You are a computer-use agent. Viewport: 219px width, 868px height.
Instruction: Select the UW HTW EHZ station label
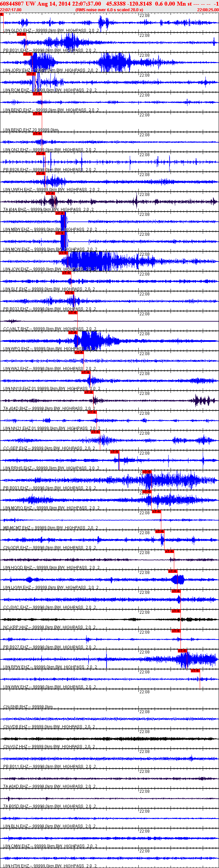coord(50,865)
